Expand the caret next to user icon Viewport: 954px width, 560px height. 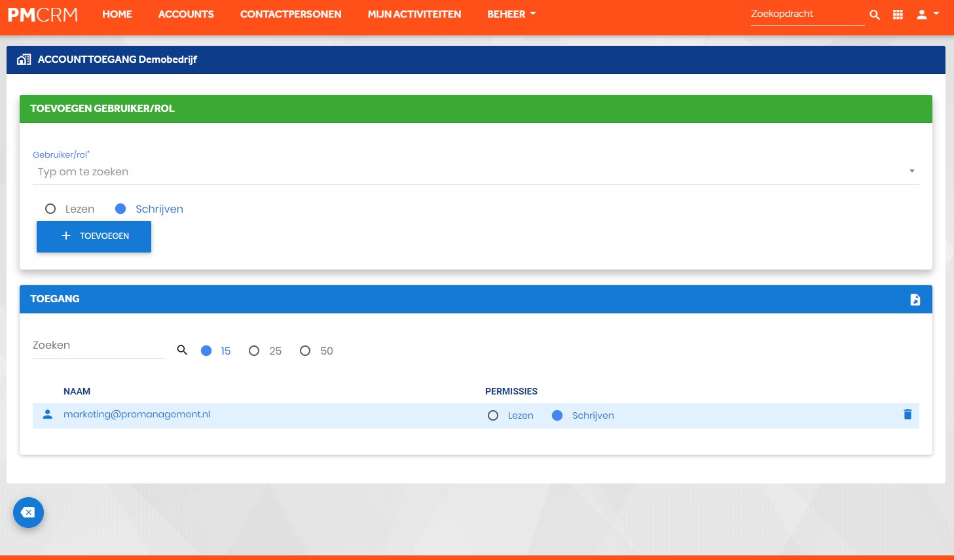pyautogui.click(x=936, y=13)
